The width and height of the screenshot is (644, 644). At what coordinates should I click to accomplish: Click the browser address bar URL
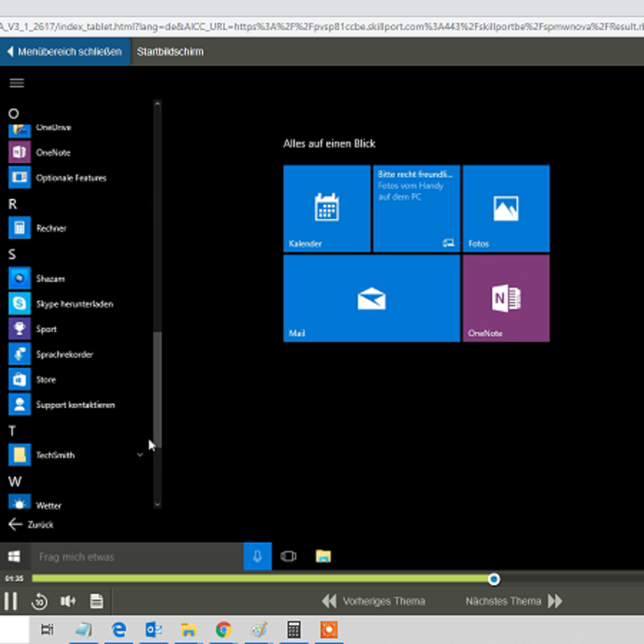pos(322,27)
